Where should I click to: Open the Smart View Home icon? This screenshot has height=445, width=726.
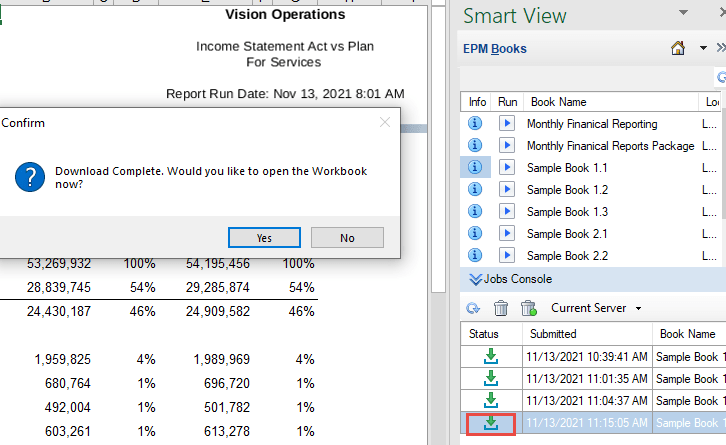point(678,48)
